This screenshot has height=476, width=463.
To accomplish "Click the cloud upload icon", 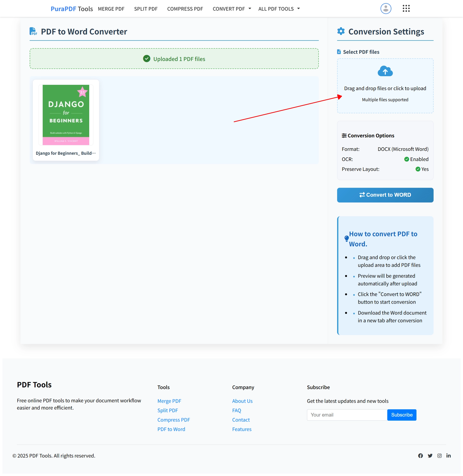I will [385, 71].
